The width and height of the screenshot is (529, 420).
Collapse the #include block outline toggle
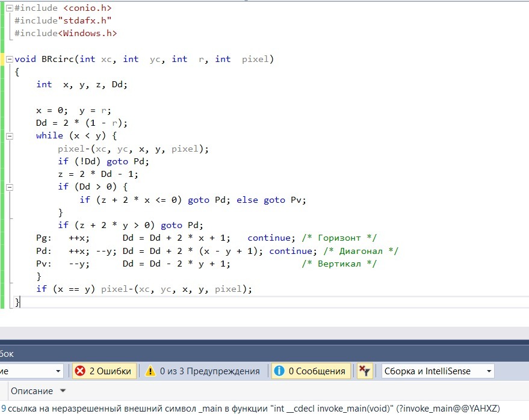(x=10, y=8)
